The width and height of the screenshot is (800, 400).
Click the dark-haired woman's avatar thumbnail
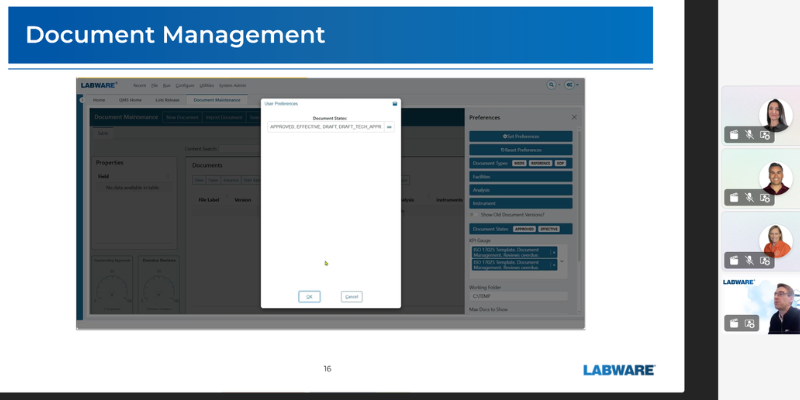776,115
